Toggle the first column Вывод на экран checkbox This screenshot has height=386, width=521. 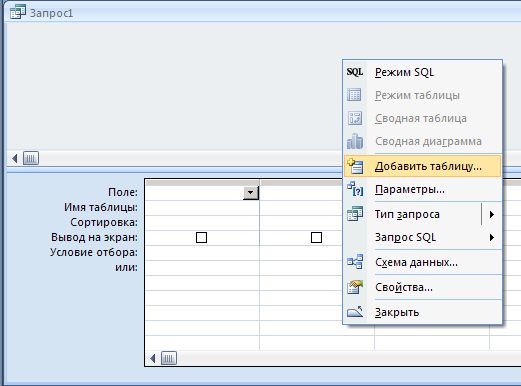(201, 238)
